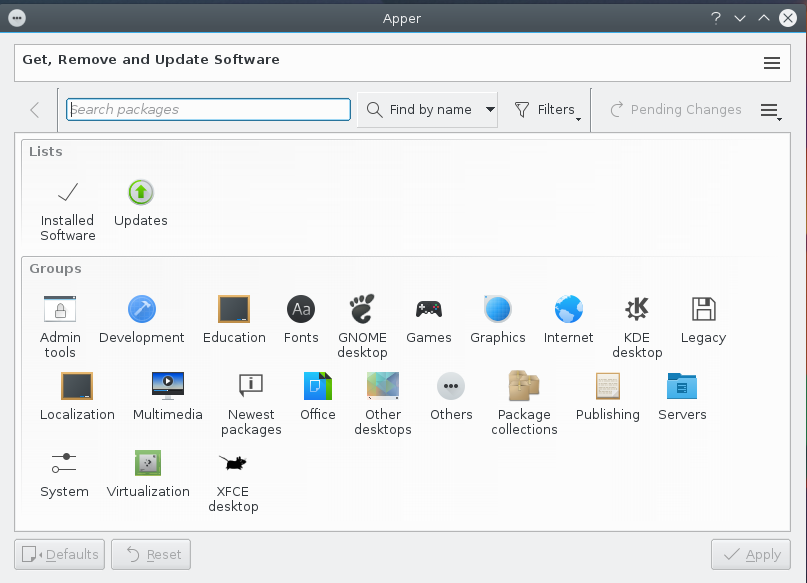
Task: Click the Defaults button
Action: point(60,554)
